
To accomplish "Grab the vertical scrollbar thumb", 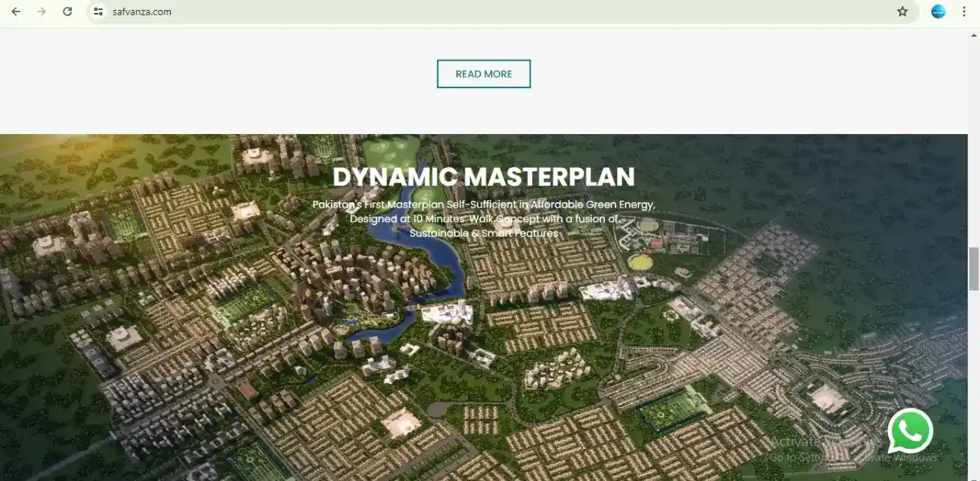I will [x=973, y=269].
